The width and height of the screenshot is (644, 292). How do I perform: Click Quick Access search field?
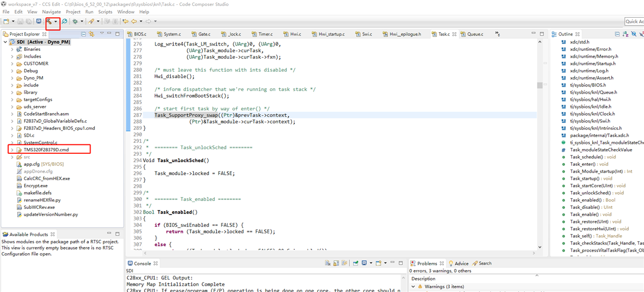point(634,21)
